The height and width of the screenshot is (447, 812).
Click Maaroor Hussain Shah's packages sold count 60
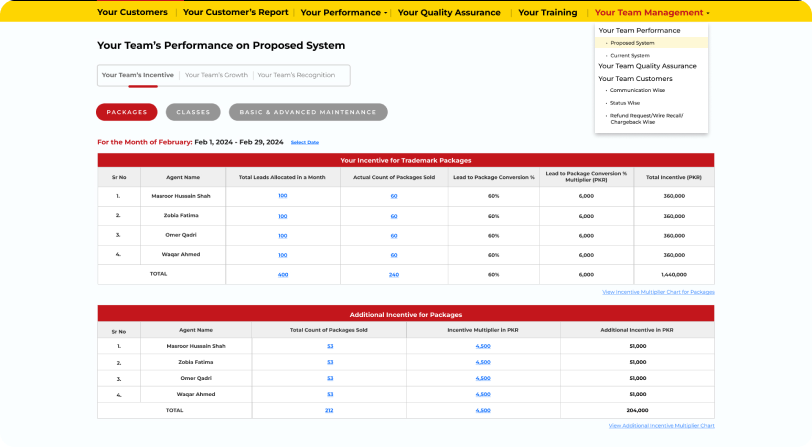[x=394, y=196]
